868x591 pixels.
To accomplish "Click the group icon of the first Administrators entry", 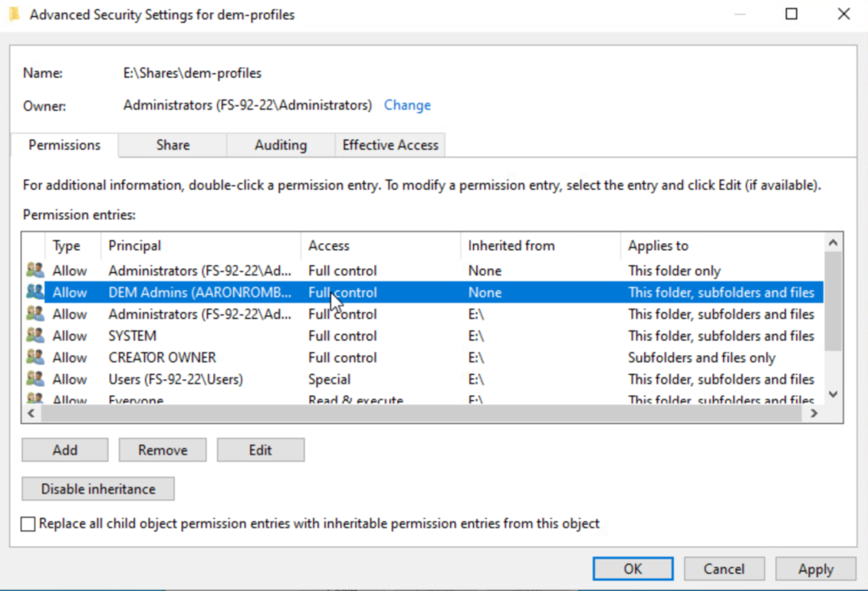I will click(35, 270).
